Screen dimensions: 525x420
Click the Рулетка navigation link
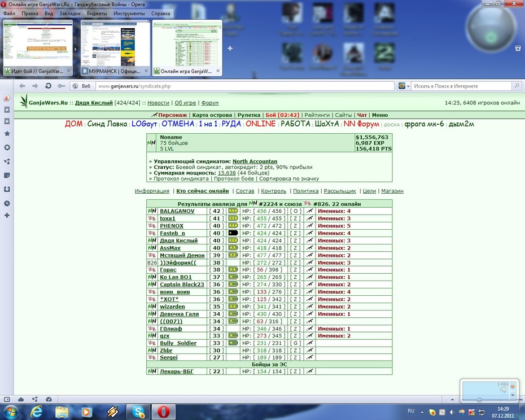point(249,115)
